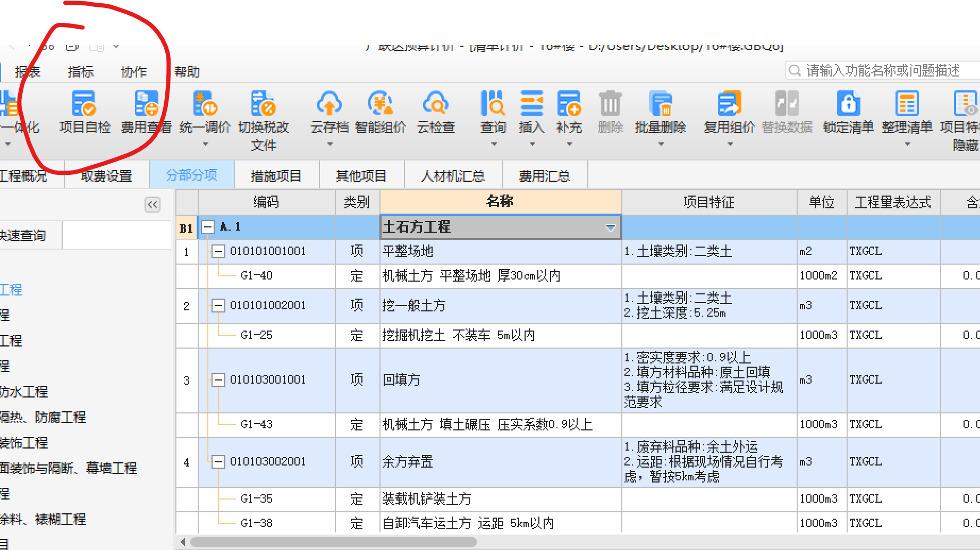Switch to the 其他项目 tab
The image size is (980, 550).
click(361, 175)
